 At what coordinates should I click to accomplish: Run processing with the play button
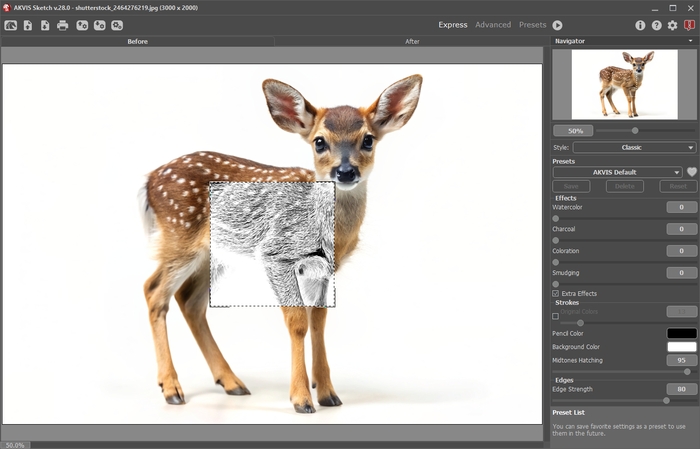pyautogui.click(x=558, y=25)
